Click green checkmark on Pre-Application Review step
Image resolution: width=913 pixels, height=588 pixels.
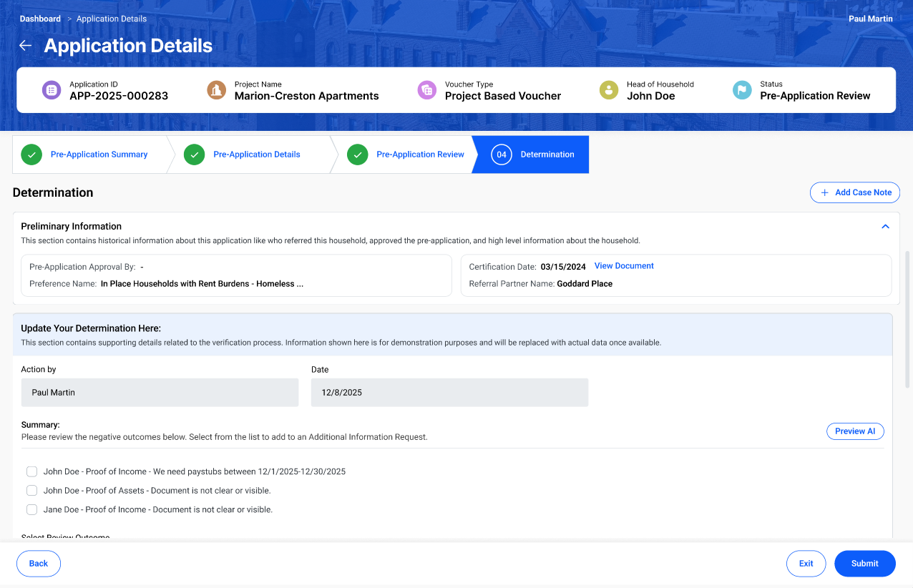coord(358,155)
